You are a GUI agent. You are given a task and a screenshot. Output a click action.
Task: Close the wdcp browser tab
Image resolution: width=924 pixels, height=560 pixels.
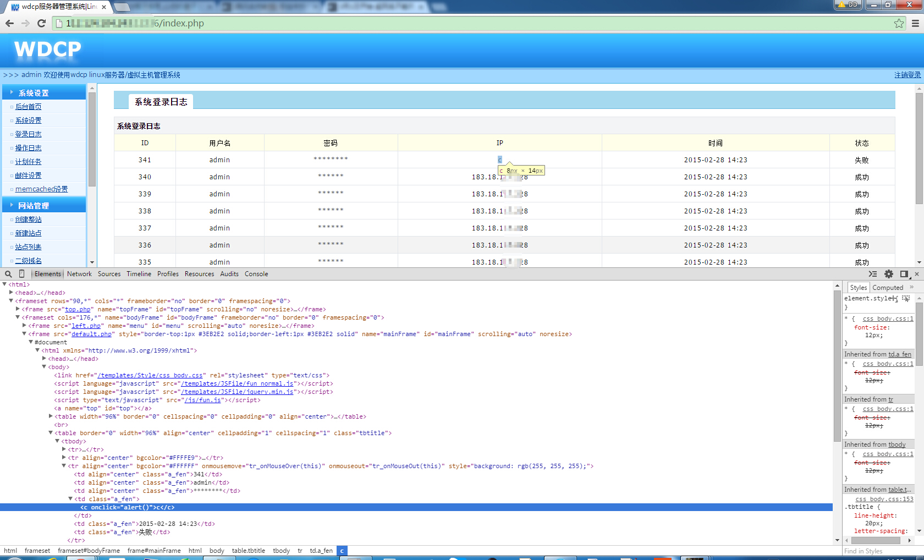coord(104,7)
